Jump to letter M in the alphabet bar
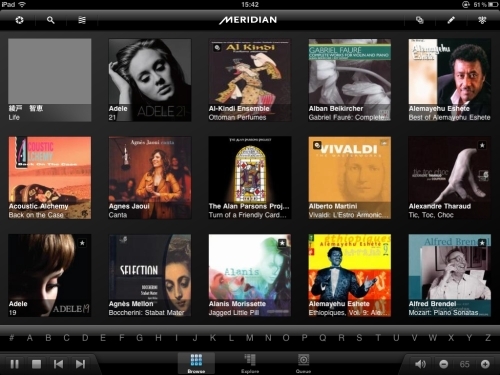Screen dimensions: 500x375 point(249,338)
